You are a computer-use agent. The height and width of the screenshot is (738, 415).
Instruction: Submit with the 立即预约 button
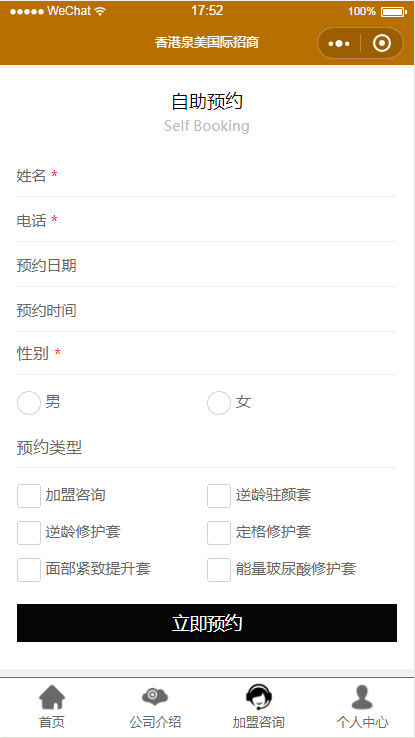[207, 623]
